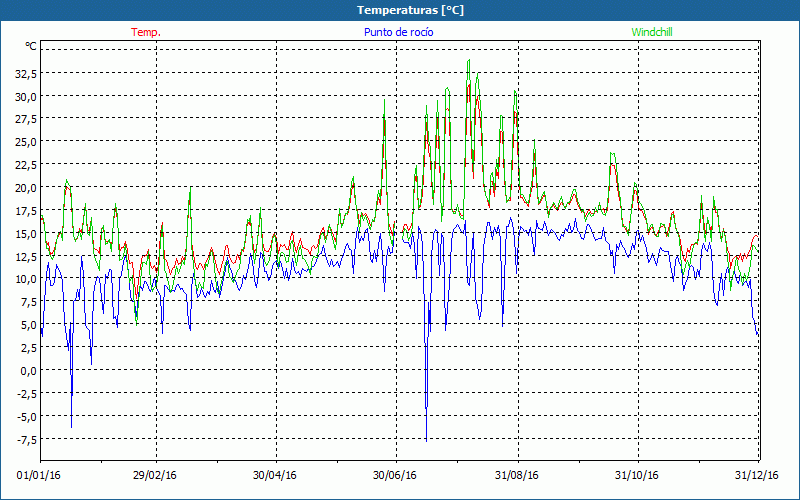Screen dimensions: 800x500
Task: Click the 31/08/16 date label
Action: pos(517,476)
